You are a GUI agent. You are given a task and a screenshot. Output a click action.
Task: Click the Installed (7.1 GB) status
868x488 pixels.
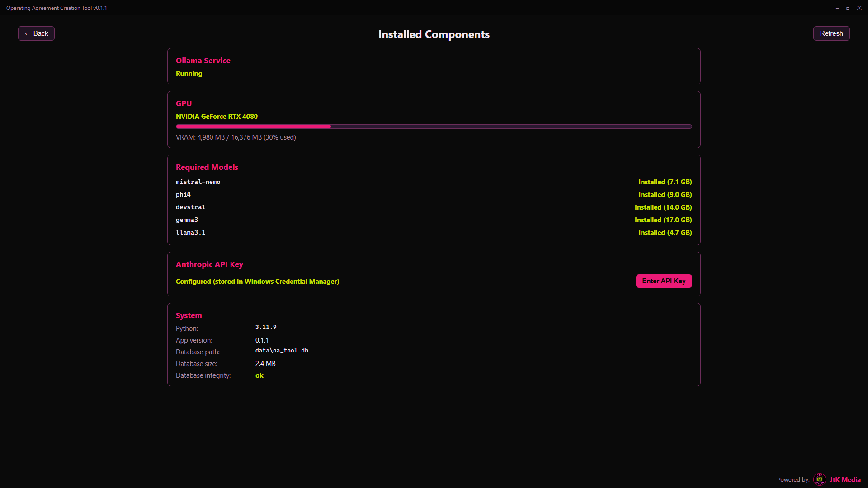coord(665,182)
